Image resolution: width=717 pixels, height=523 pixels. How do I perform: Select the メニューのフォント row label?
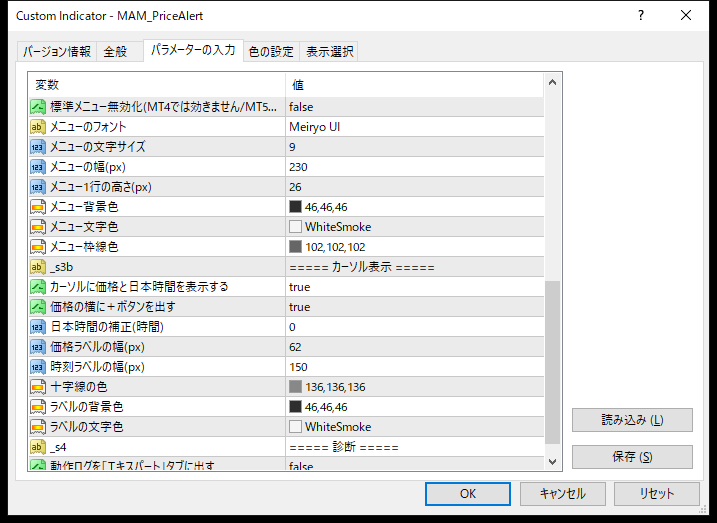[x=88, y=127]
